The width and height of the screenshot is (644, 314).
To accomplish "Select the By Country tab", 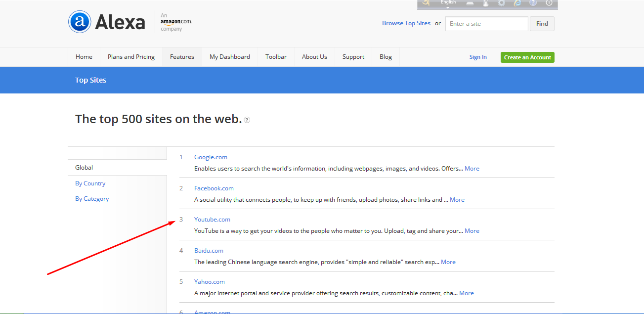I will (90, 183).
